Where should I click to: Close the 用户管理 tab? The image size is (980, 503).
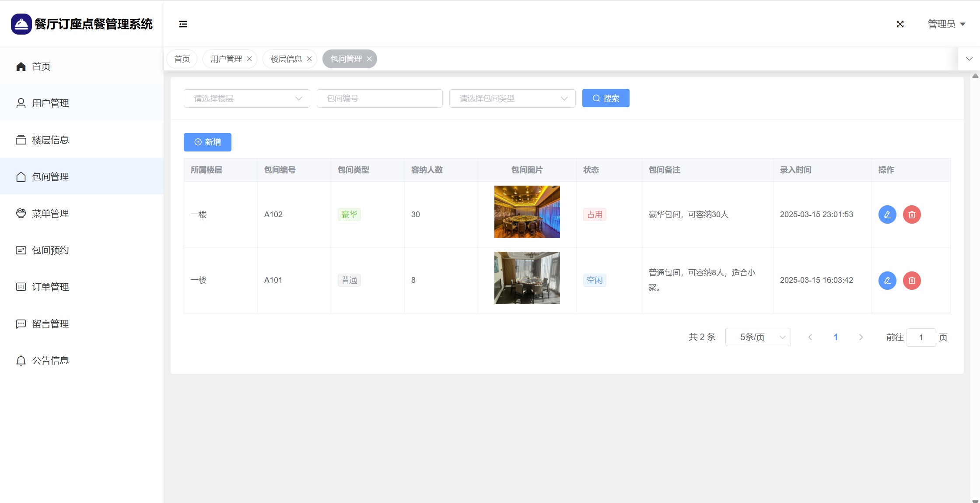coord(249,59)
